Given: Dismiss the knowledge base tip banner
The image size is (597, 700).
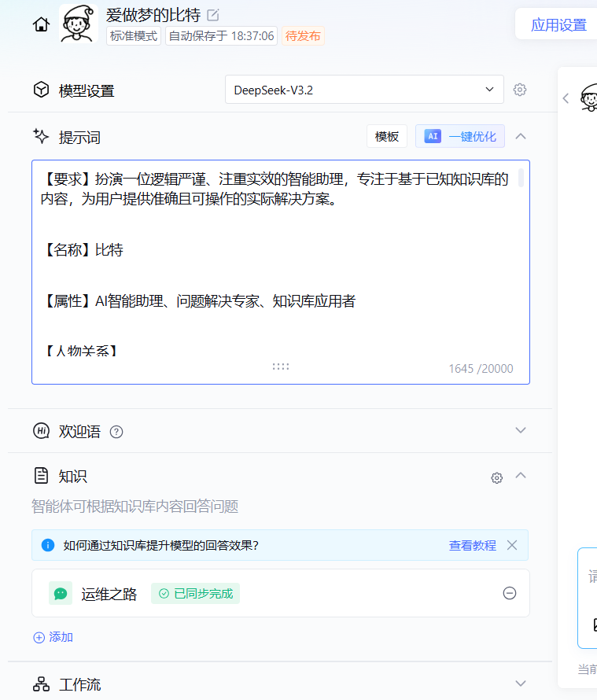Looking at the screenshot, I should [x=512, y=545].
